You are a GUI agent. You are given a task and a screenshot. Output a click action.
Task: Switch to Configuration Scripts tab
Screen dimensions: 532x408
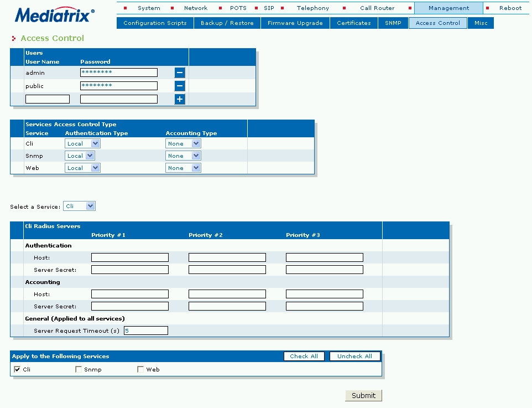[x=155, y=23]
